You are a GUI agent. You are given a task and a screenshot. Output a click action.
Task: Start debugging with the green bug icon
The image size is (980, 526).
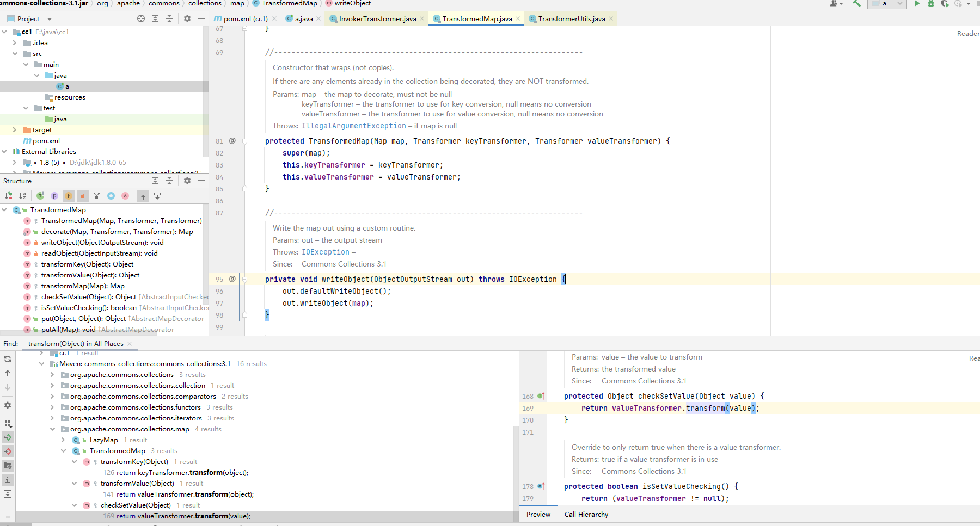click(x=931, y=3)
